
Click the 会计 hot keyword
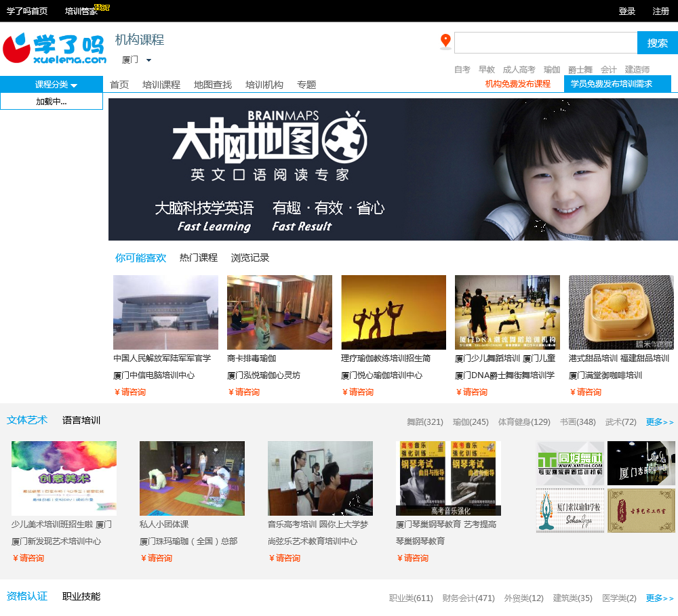pos(608,70)
